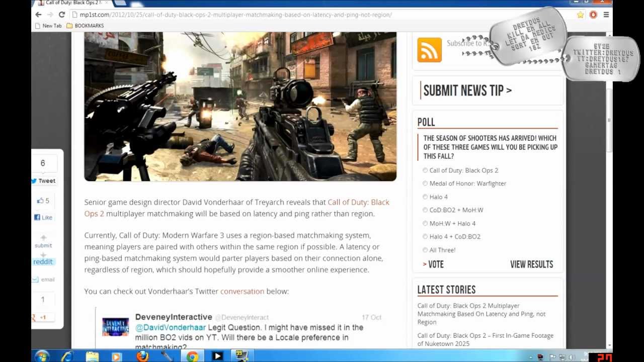Open latest story about Matchmaking Based On Latency
Screen dimensions: 644x362
(x=481, y=314)
